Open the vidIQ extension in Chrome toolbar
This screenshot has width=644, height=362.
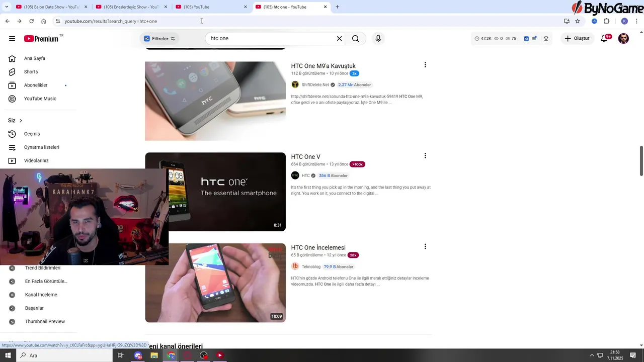pos(594,21)
